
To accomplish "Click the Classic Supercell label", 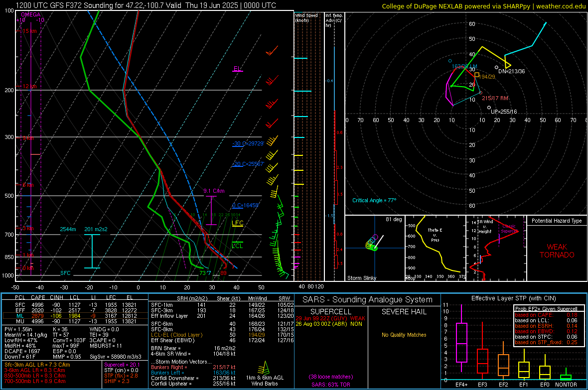I will 509,229.
